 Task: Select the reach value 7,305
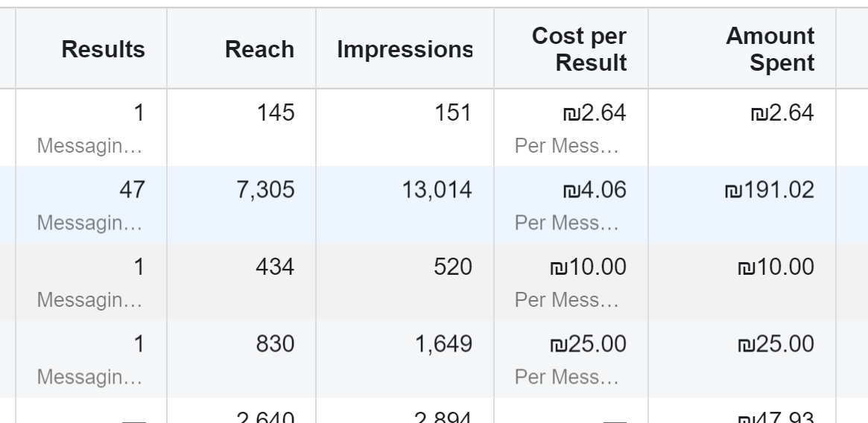coord(265,190)
